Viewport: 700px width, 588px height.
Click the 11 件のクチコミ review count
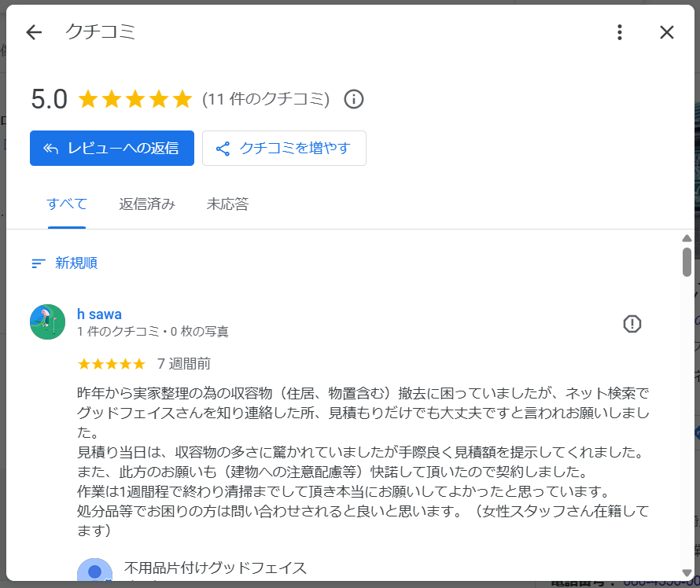tap(266, 99)
